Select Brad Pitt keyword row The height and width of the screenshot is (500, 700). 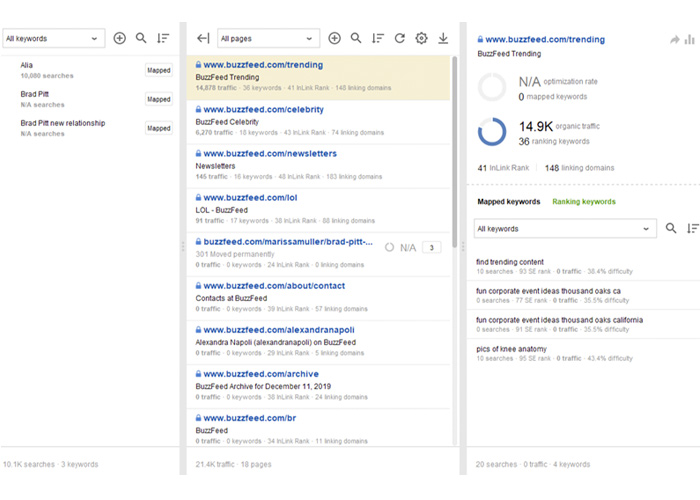89,100
